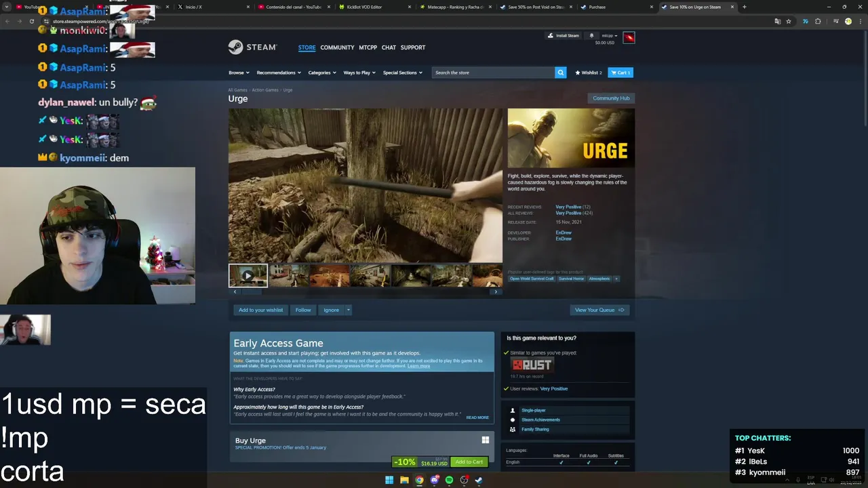Open the Ignore options dropdown arrow
The image size is (868, 488).
pos(349,310)
